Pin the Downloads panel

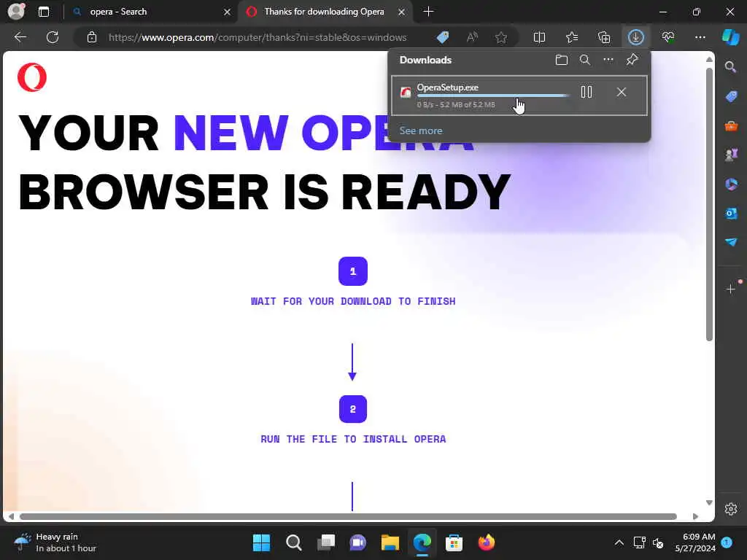tap(632, 60)
